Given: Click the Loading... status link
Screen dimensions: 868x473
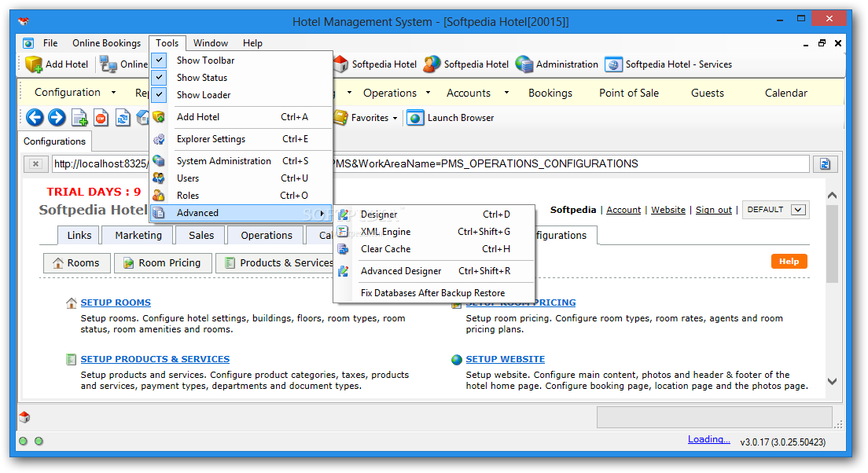Looking at the screenshot, I should coord(708,439).
